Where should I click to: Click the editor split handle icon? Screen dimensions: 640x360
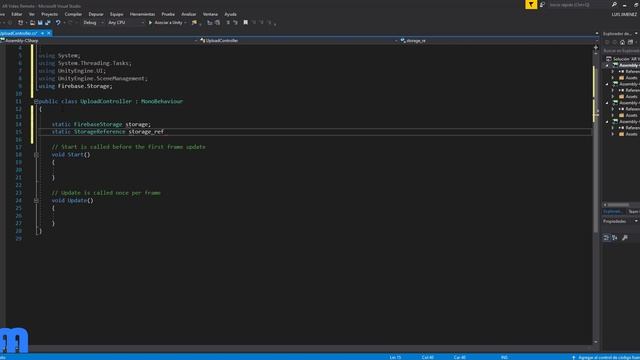click(x=596, y=48)
